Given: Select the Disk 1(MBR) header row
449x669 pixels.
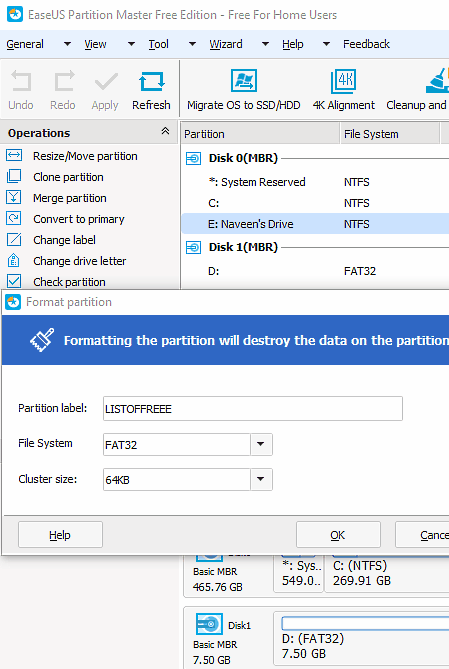Looking at the screenshot, I should click(315, 247).
